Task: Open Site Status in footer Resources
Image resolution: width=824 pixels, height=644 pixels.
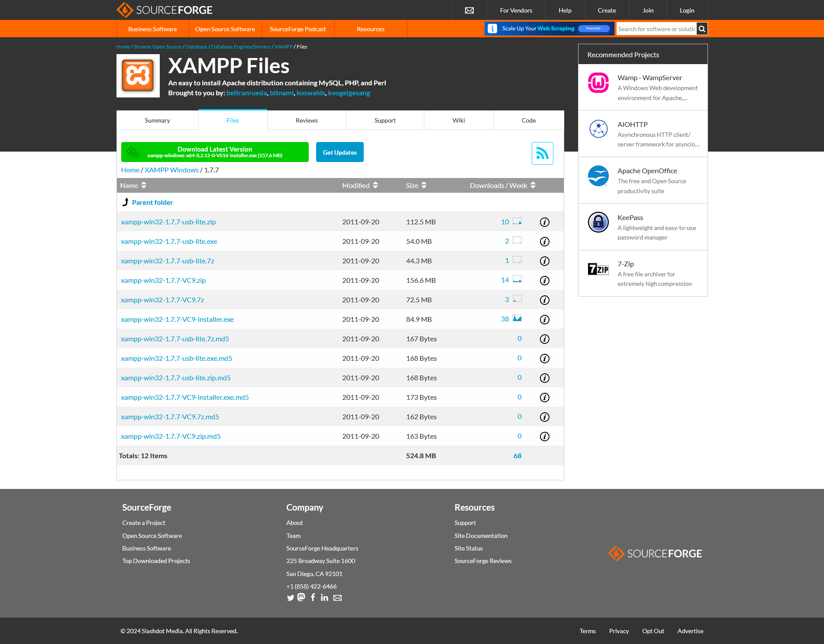Action: (469, 548)
